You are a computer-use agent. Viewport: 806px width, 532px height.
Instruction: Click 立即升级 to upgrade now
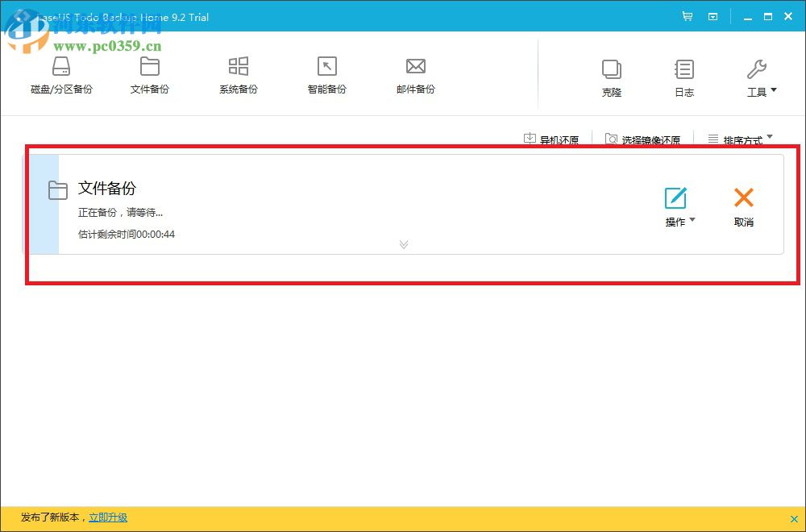[108, 518]
